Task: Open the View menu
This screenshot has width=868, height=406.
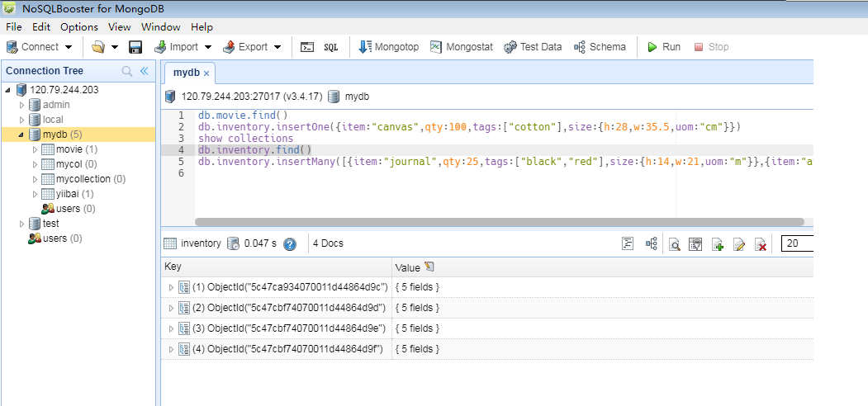Action: [x=120, y=27]
